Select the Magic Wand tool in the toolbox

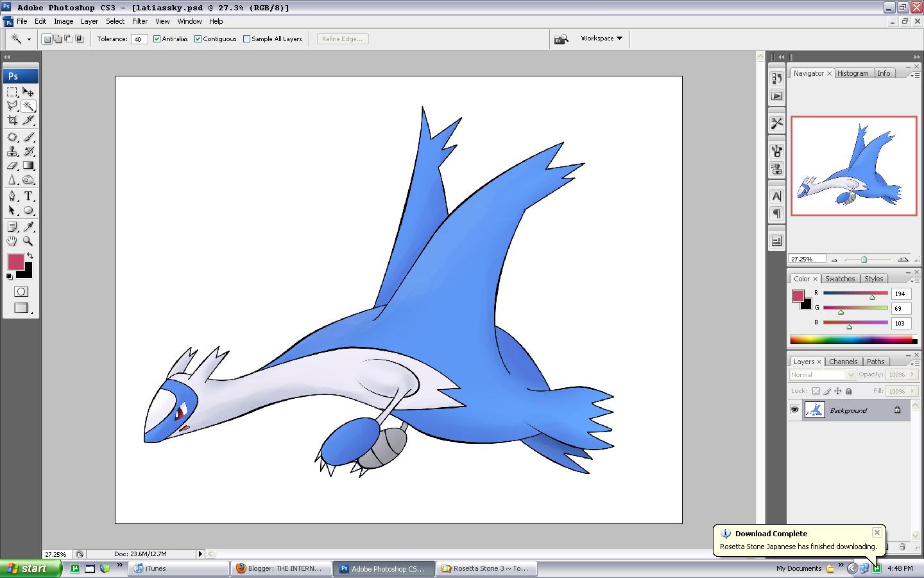point(28,106)
